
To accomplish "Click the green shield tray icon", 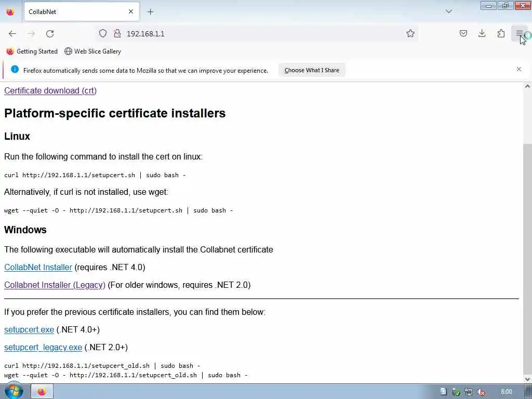I will (x=456, y=392).
